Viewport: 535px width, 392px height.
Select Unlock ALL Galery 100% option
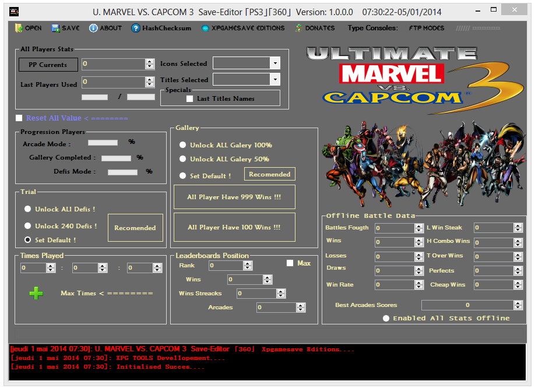pyautogui.click(x=183, y=145)
